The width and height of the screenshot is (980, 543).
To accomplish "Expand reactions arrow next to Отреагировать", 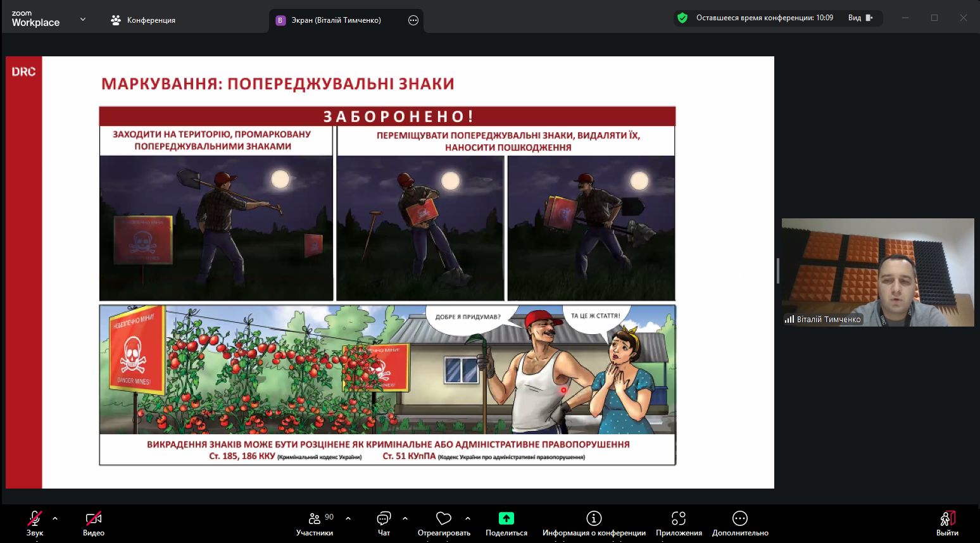I will (468, 518).
